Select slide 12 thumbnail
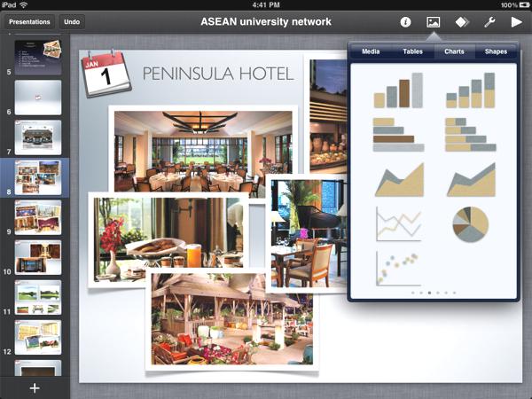Viewport: 532px width, 399px height. (38, 338)
